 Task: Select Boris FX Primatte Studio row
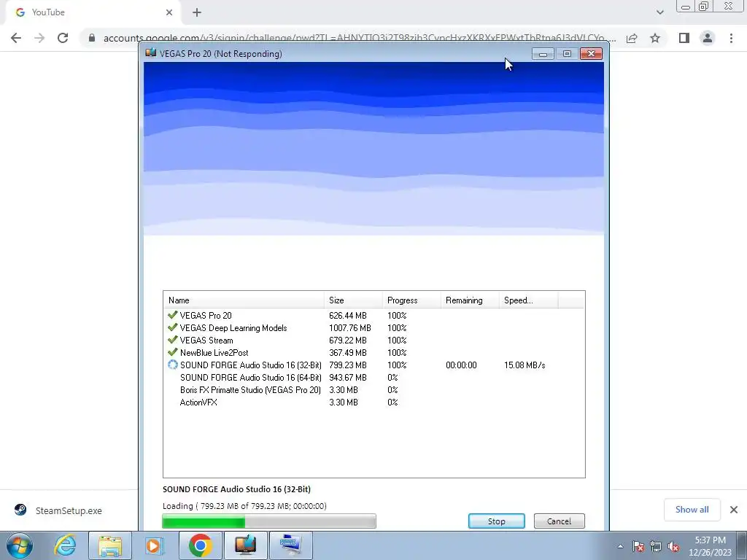point(374,389)
